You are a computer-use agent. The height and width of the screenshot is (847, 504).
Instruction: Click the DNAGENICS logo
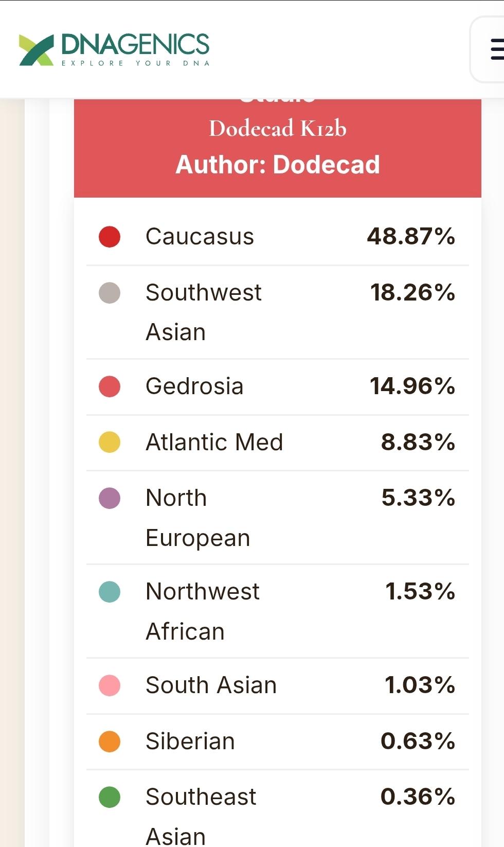pyautogui.click(x=114, y=49)
